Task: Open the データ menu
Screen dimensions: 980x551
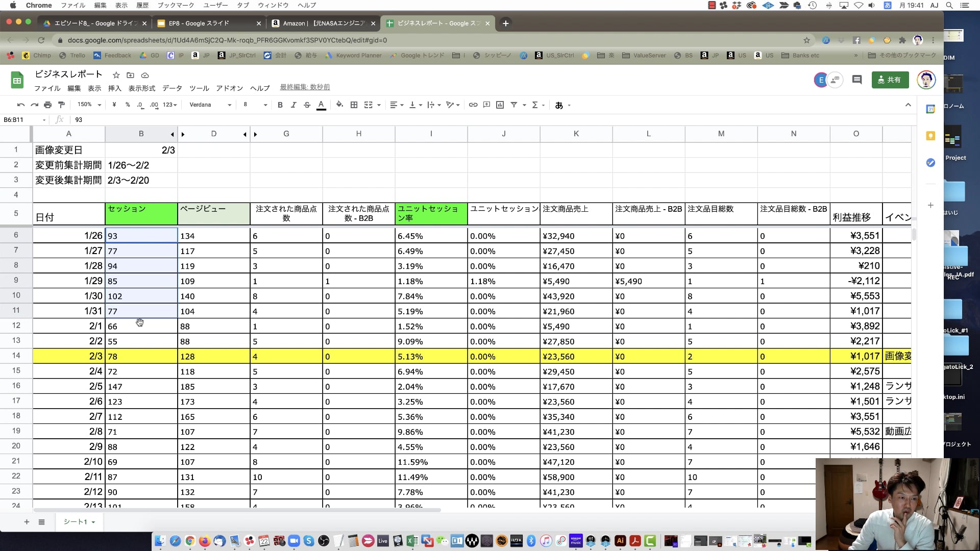Action: coord(172,88)
